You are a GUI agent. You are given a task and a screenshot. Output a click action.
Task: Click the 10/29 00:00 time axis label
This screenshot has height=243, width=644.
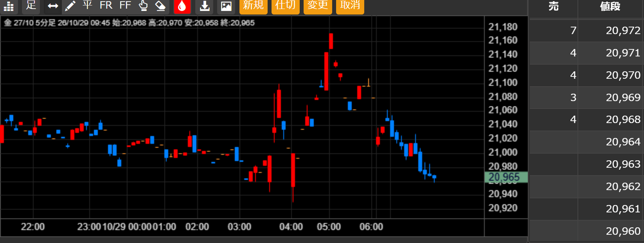coord(127,227)
